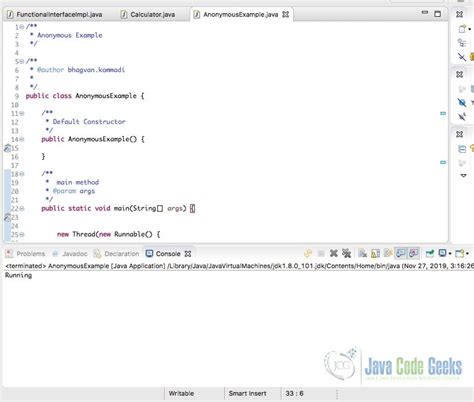Click the new item icon in top right view
The height and width of the screenshot is (402, 474).
click(x=462, y=29)
